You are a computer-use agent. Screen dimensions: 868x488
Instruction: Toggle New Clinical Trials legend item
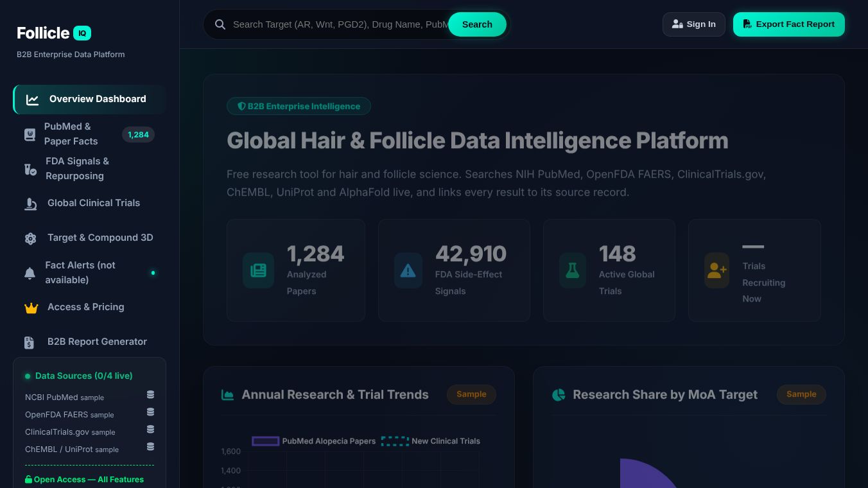point(431,441)
